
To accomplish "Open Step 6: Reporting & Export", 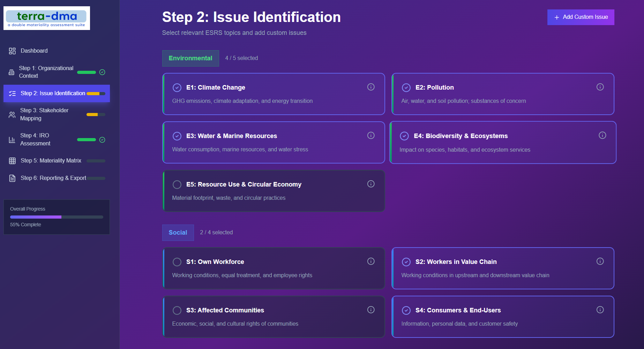I will 53,178.
